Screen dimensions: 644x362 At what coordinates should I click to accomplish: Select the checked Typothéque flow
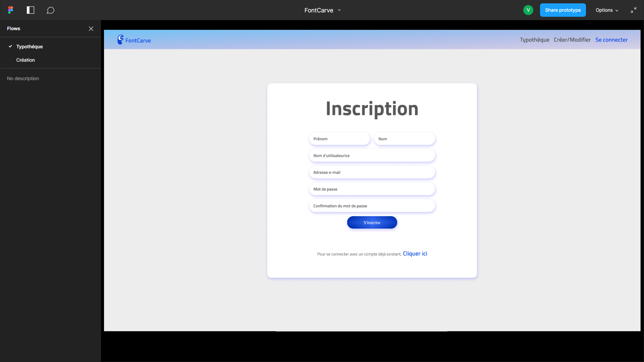pos(30,47)
